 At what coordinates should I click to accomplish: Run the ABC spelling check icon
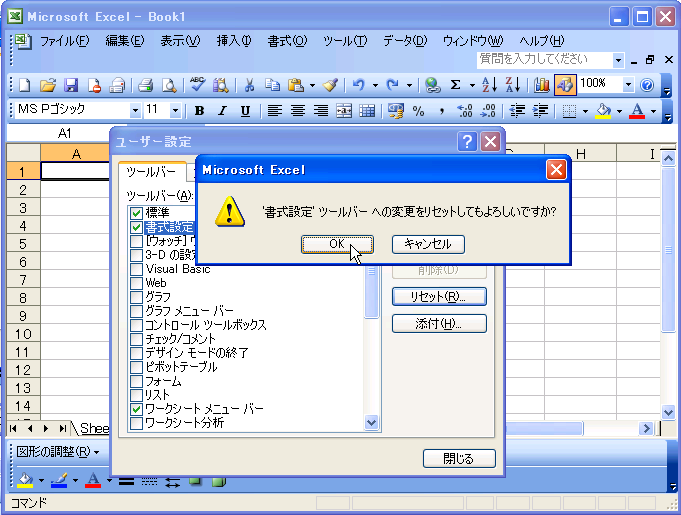coord(198,85)
